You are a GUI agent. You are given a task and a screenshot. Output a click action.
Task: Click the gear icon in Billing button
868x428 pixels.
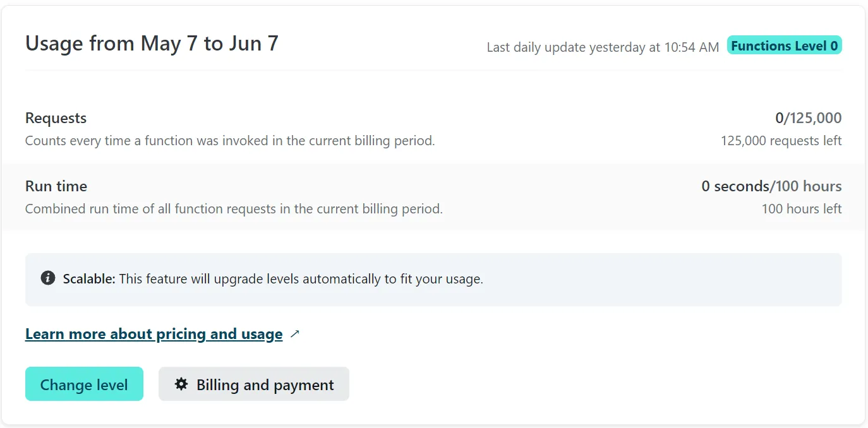[181, 384]
